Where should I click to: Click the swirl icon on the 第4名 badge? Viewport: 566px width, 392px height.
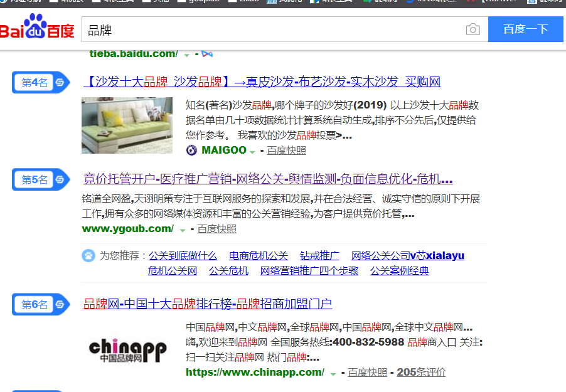[60, 82]
